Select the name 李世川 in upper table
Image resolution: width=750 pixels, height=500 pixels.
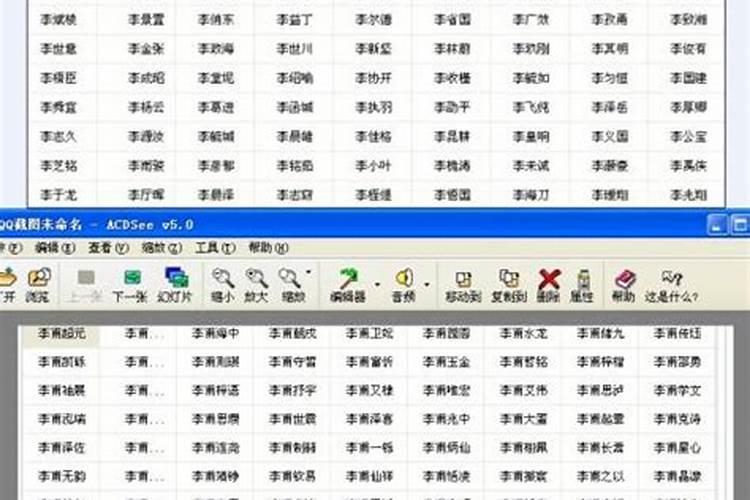pos(294,49)
